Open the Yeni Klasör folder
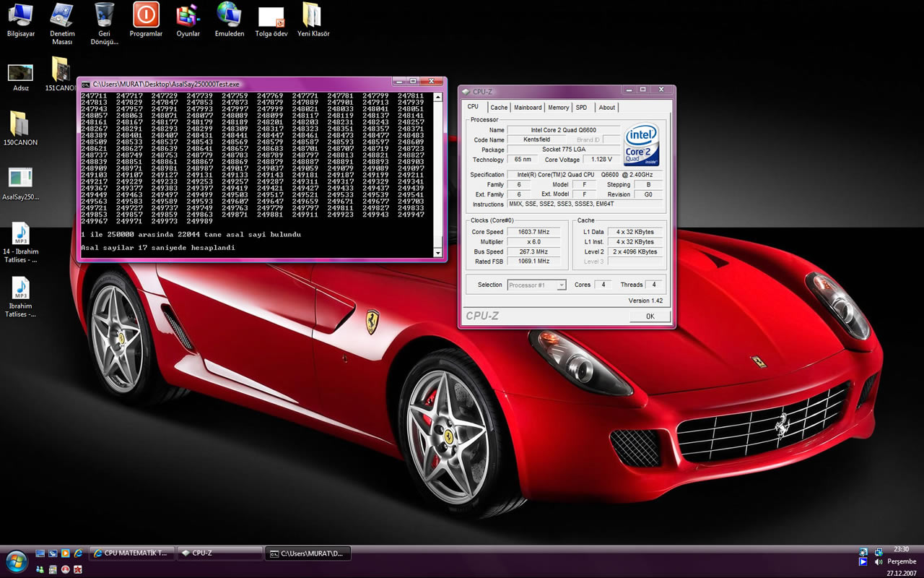 tap(313, 20)
